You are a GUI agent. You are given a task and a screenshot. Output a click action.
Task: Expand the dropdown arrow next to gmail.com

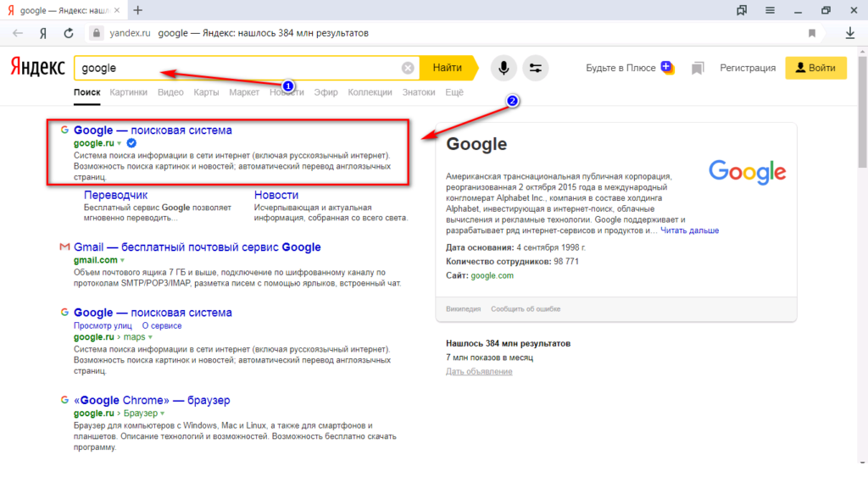point(122,261)
